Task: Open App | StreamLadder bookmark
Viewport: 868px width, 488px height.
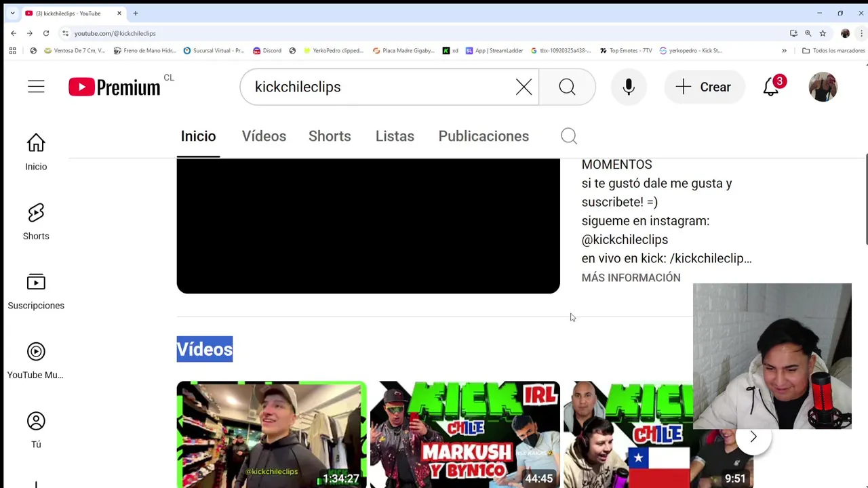Action: point(494,50)
